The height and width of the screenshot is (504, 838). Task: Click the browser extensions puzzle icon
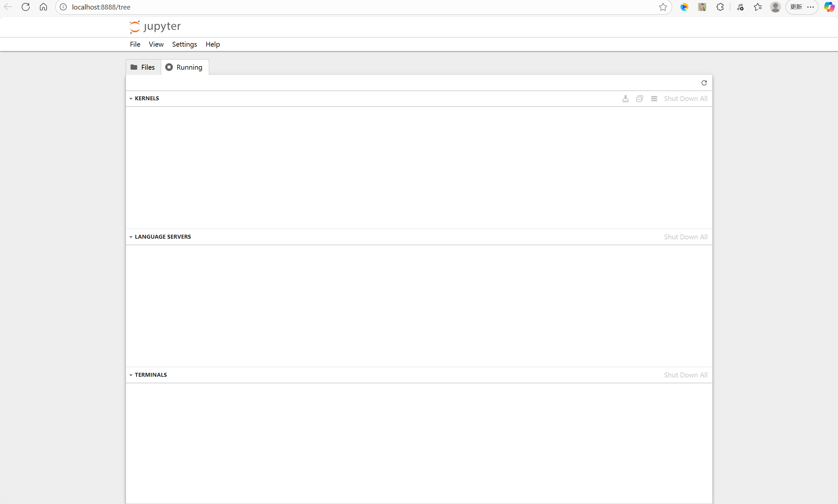click(x=720, y=7)
